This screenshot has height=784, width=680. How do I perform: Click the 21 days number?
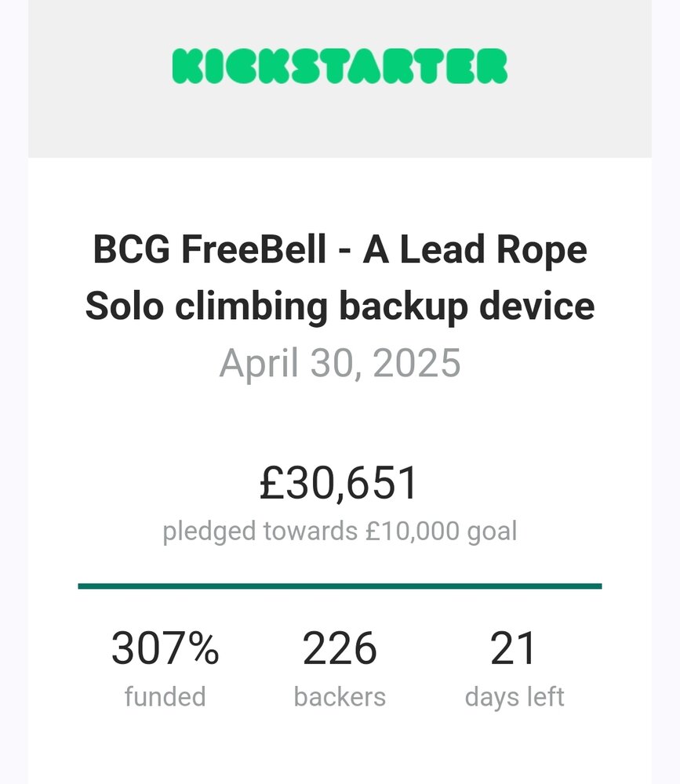click(x=514, y=649)
